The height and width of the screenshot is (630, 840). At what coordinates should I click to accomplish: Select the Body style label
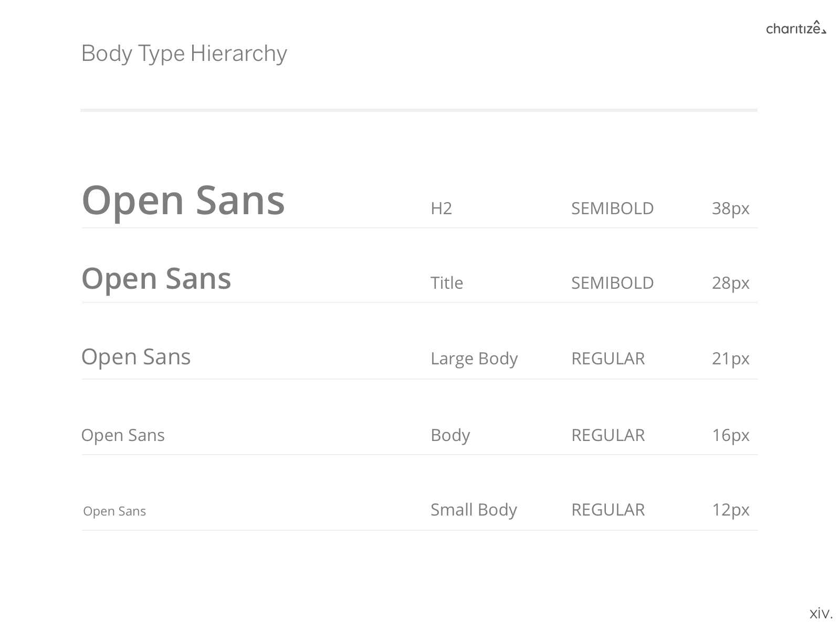pos(450,436)
